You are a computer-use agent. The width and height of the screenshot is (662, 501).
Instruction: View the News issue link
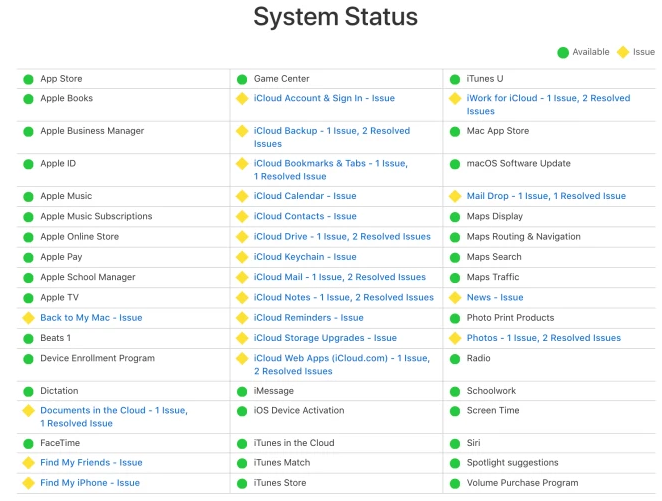click(495, 298)
